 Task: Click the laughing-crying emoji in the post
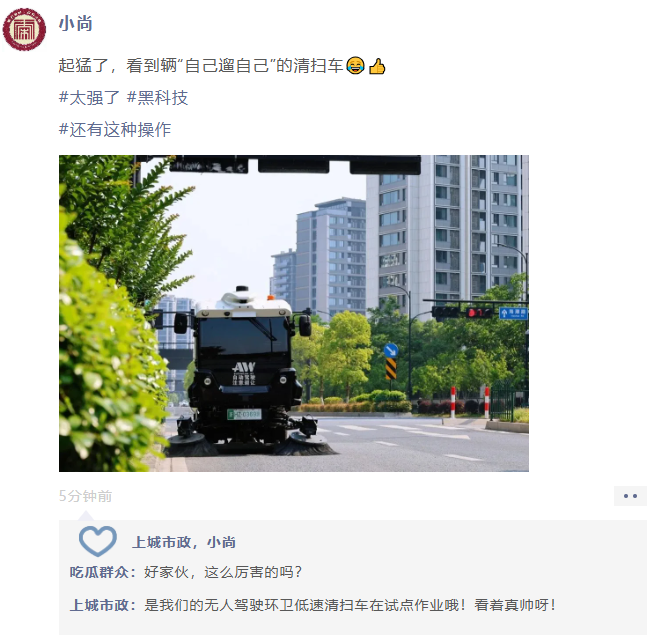355,65
